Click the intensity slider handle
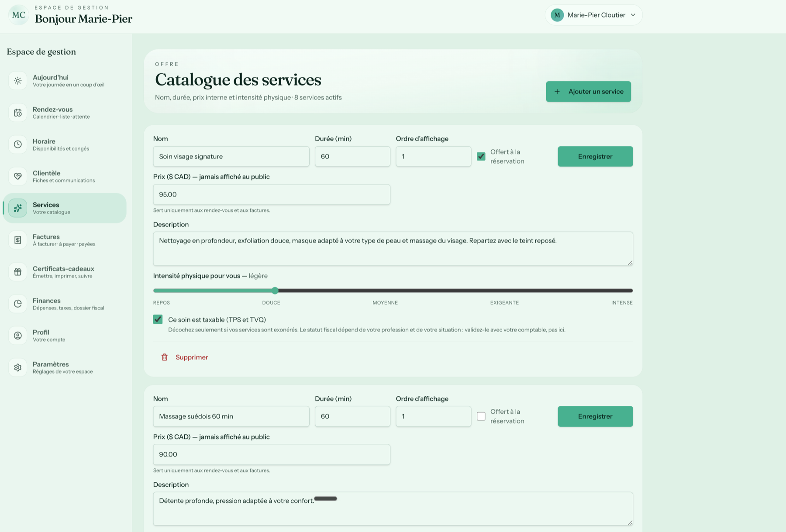Viewport: 786px width, 532px height. tap(275, 291)
